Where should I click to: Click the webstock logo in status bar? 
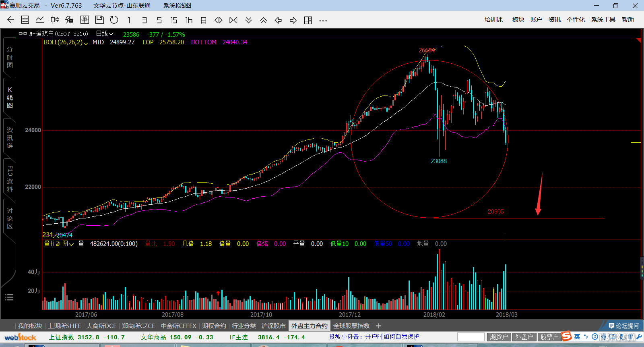(x=20, y=337)
